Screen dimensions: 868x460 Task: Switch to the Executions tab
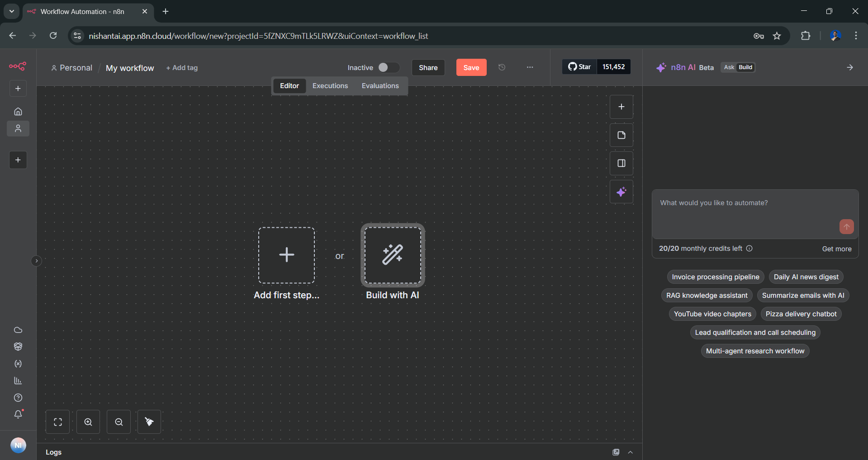point(330,85)
